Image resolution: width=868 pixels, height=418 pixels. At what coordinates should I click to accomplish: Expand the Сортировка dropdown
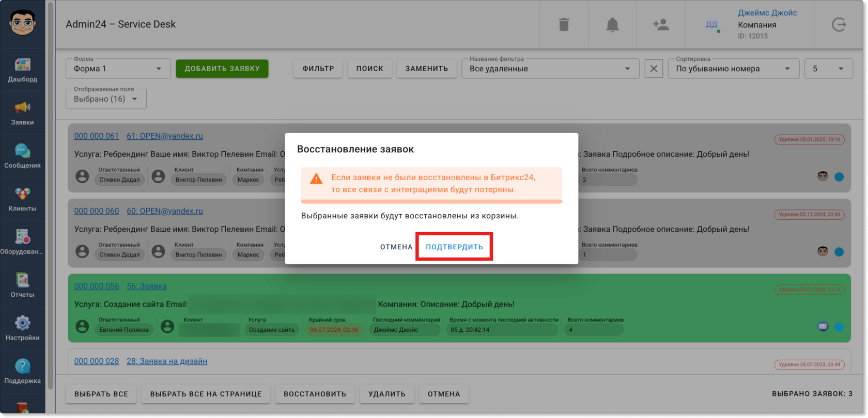coord(734,69)
